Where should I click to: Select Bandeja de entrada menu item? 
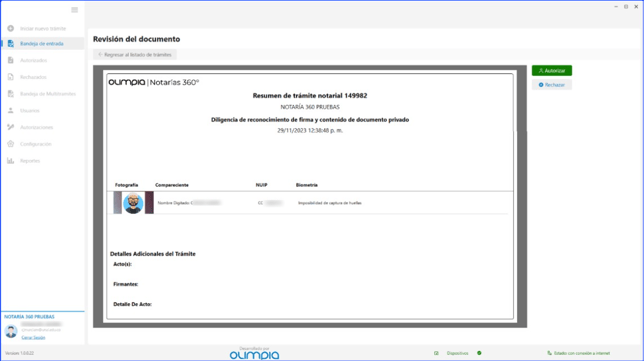click(x=43, y=44)
